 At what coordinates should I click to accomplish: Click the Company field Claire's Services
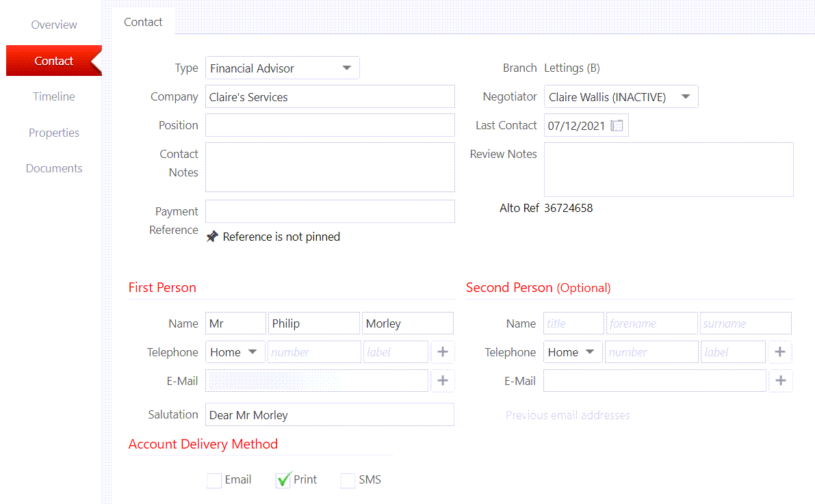tap(330, 96)
